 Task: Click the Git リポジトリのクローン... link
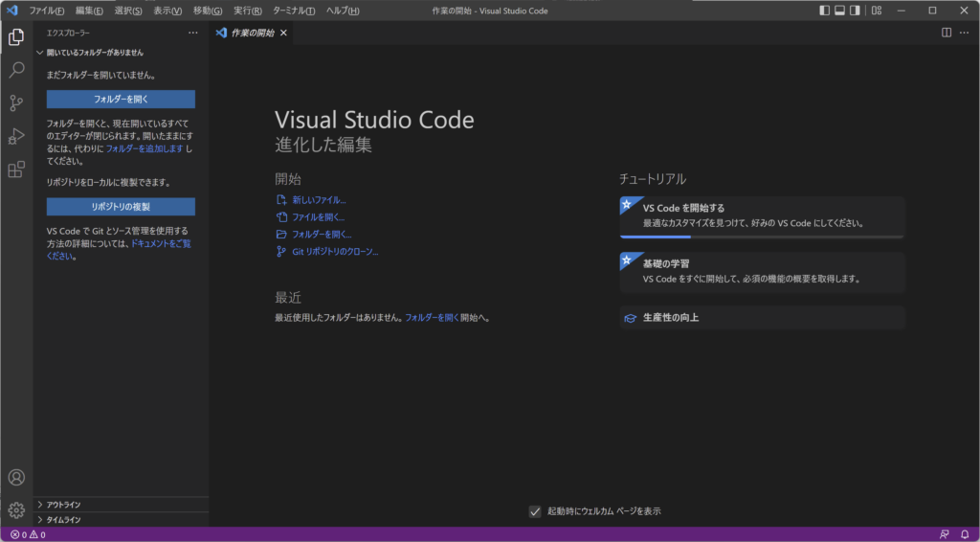click(x=336, y=252)
